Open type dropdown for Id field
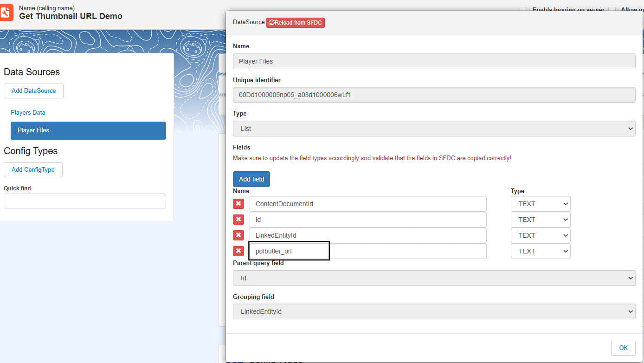Image resolution: width=644 pixels, height=363 pixels. (541, 220)
